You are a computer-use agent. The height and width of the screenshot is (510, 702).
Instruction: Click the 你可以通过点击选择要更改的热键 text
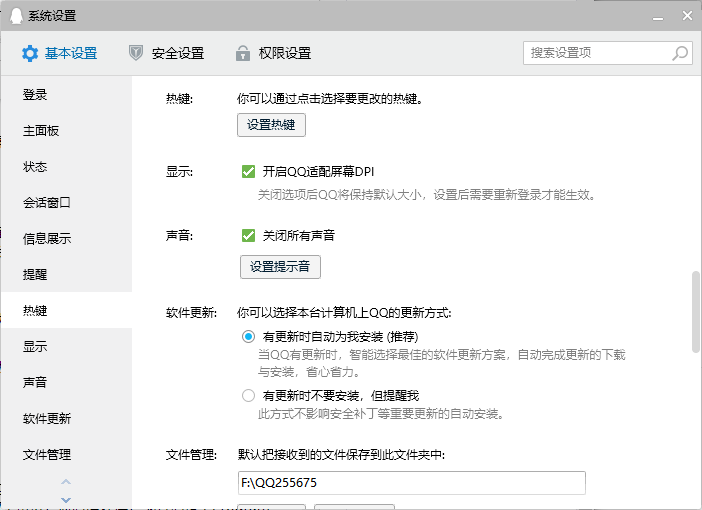click(330, 99)
